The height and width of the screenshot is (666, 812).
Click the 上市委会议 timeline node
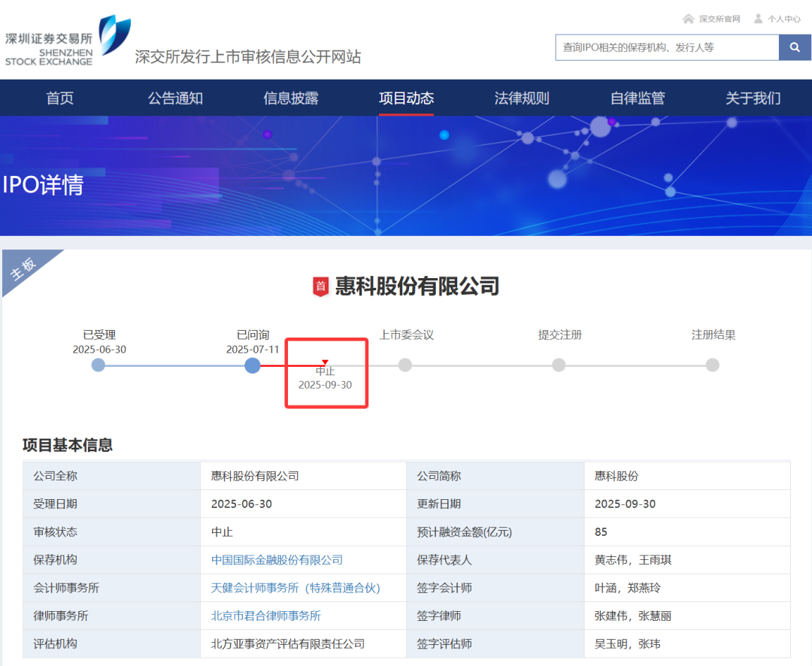(x=405, y=365)
